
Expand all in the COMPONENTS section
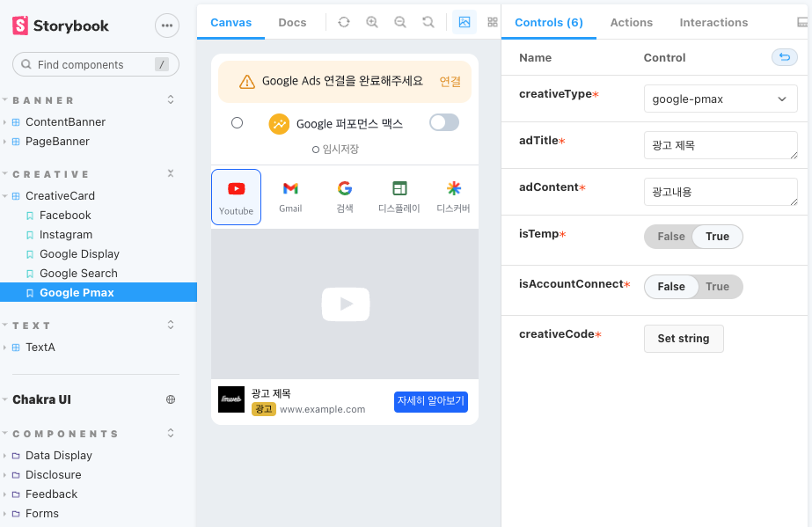click(171, 433)
